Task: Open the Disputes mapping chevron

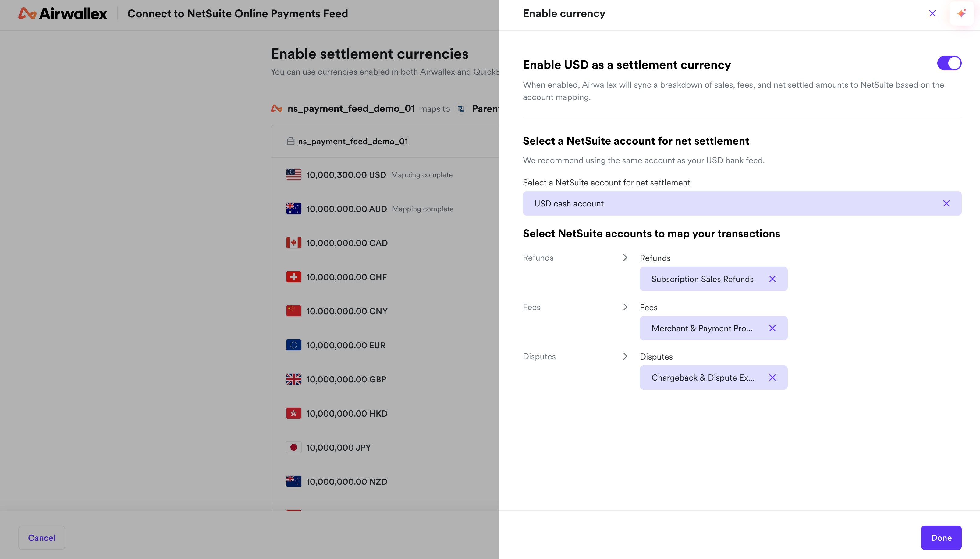Action: 625,356
